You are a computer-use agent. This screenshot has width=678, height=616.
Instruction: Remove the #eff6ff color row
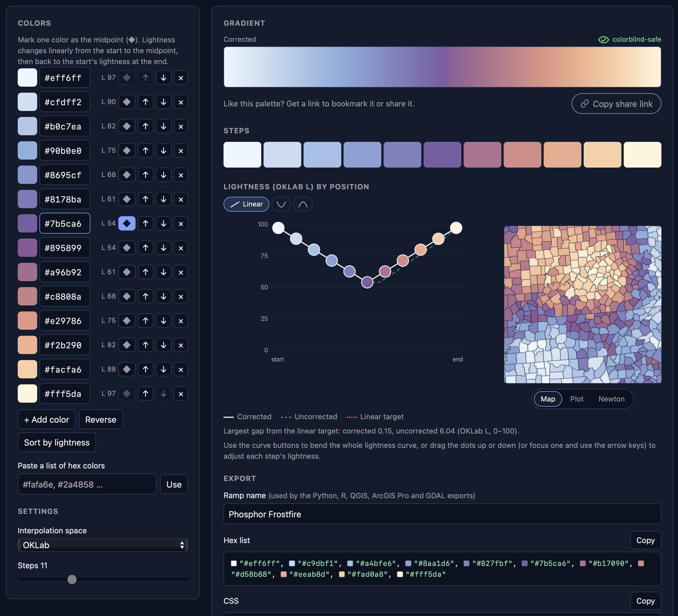181,78
